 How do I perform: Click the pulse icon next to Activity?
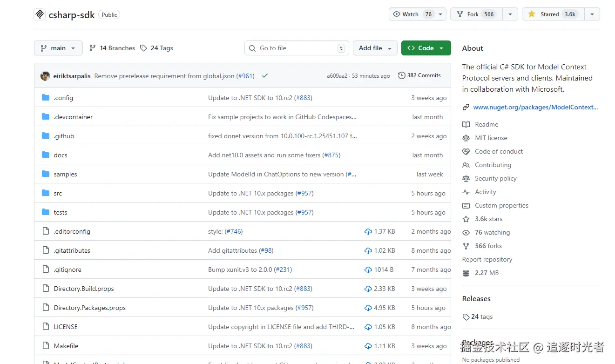point(466,192)
